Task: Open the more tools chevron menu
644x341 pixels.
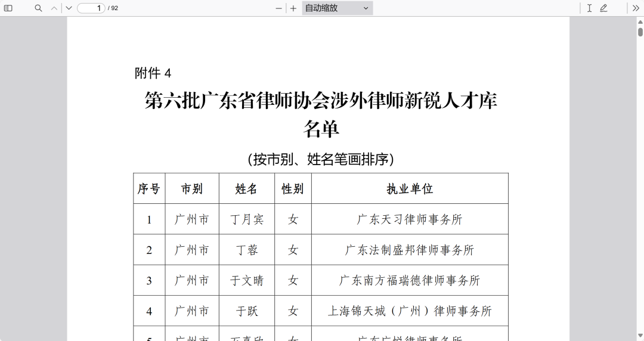Action: pyautogui.click(x=636, y=8)
